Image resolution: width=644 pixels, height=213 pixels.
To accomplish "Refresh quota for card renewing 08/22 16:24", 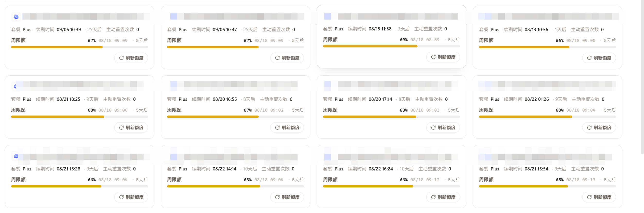I will click(443, 197).
